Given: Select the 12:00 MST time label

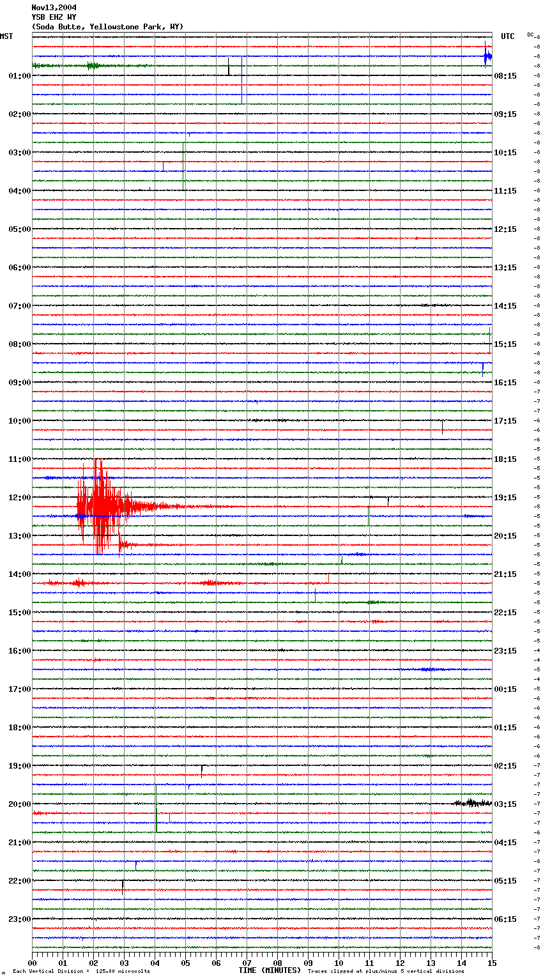Looking at the screenshot, I should pos(20,498).
